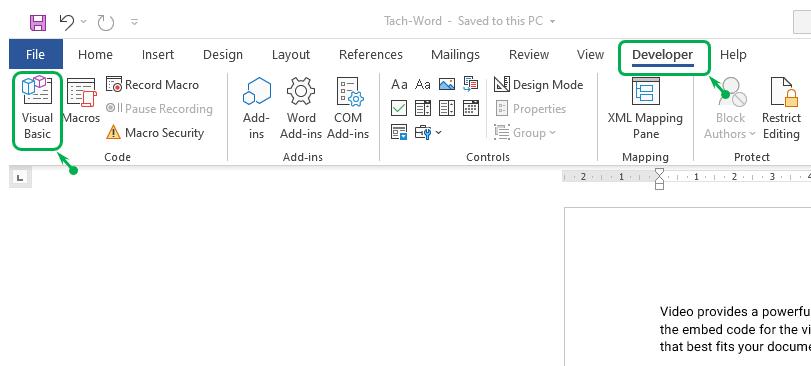The image size is (811, 366).
Task: Open Word Add-ins dialog
Action: tap(301, 109)
